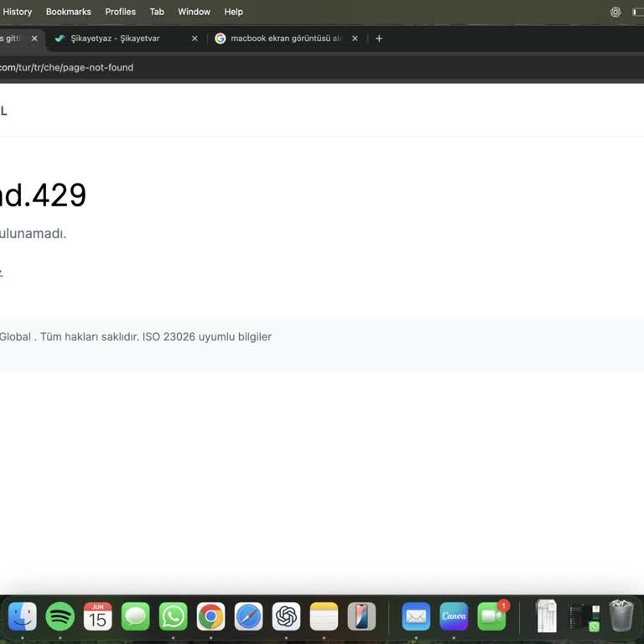The image size is (644, 644).
Task: Close the macbook ekran görüntüsü tab
Action: [355, 39]
